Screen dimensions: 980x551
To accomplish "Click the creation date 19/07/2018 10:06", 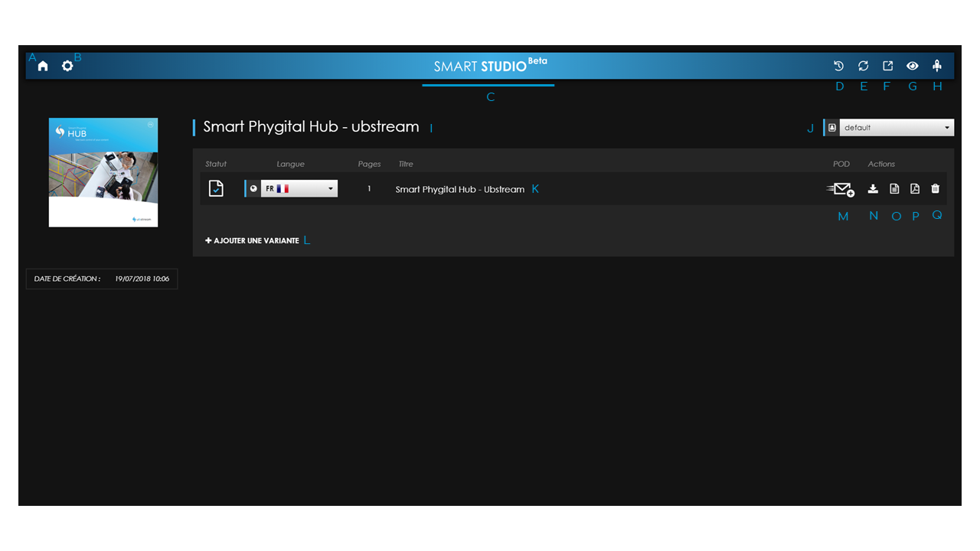I will pos(142,279).
